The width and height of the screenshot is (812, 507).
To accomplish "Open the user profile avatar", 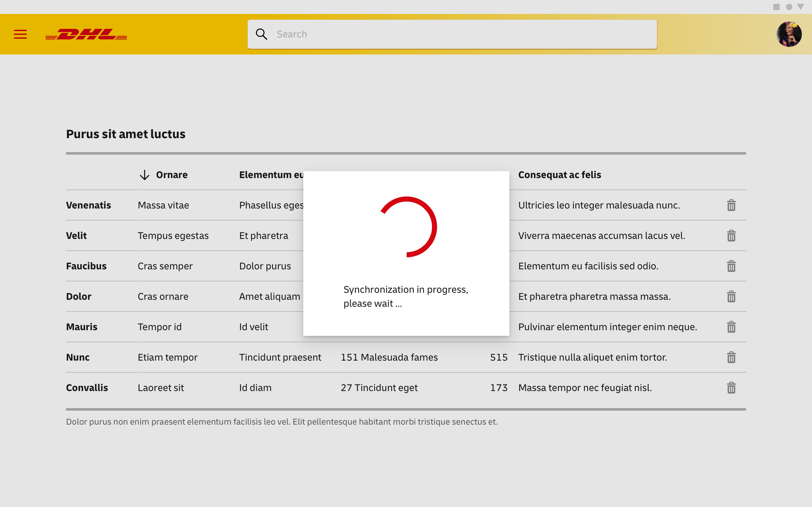I will [789, 34].
